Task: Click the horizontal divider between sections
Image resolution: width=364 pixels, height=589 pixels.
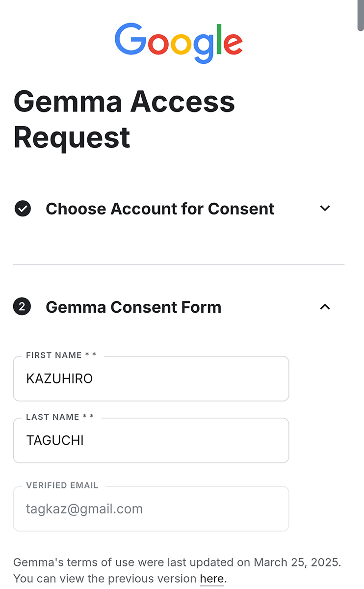Action: point(179,265)
